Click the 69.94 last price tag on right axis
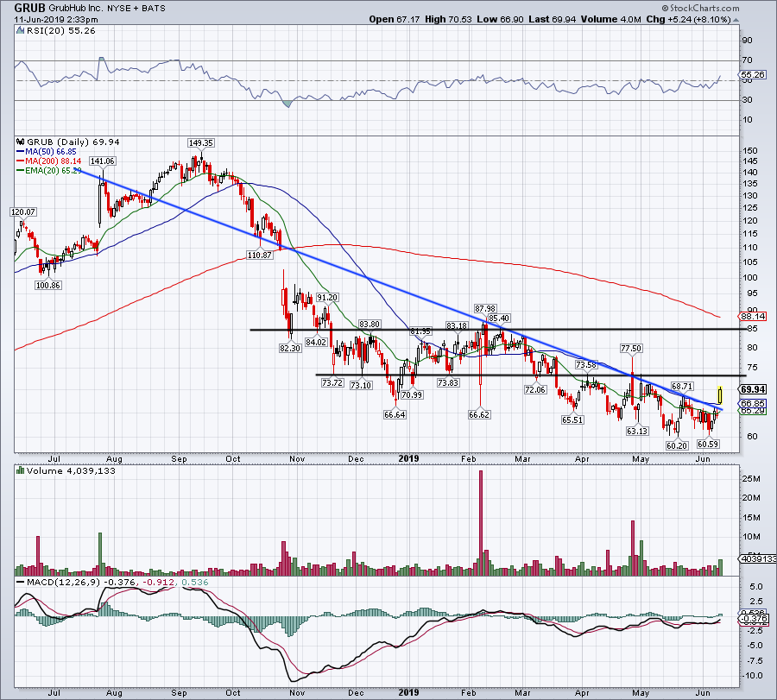 pyautogui.click(x=753, y=389)
